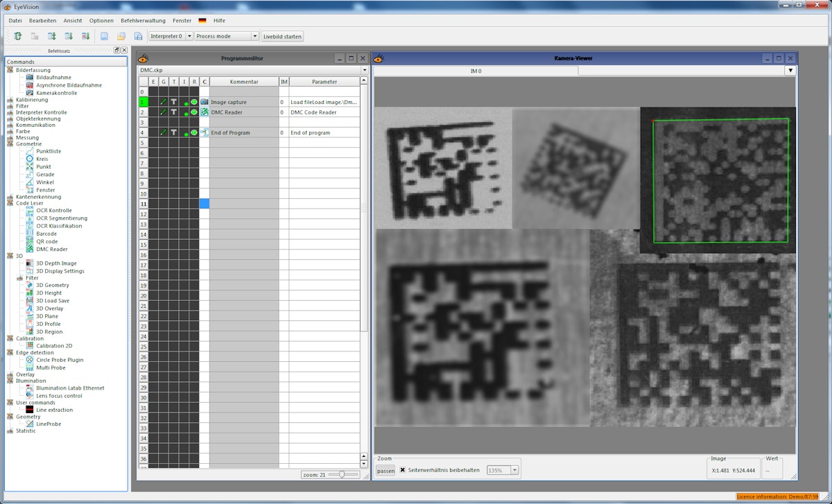Click the Barcode command icon
The image size is (832, 504).
30,234
